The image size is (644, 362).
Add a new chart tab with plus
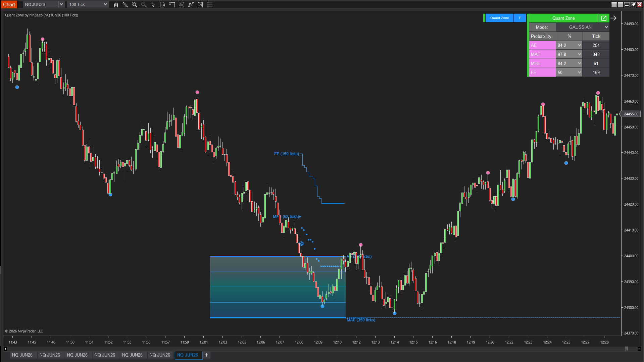(x=206, y=355)
